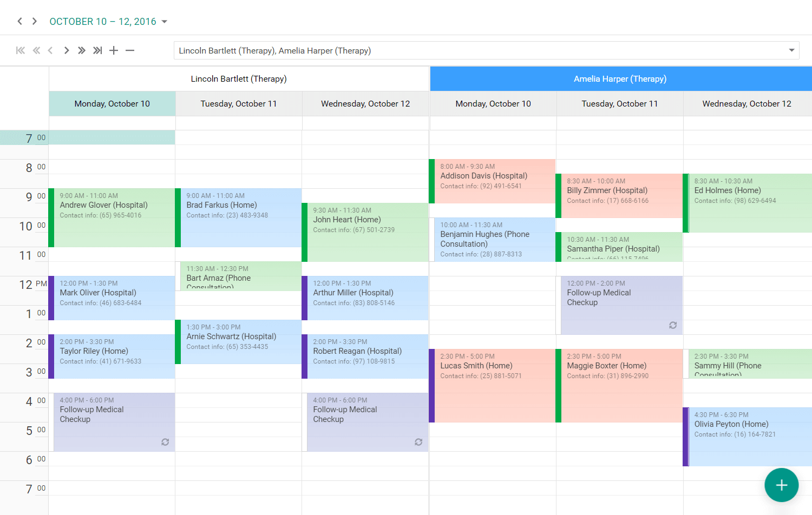This screenshot has height=515, width=812.
Task: Click floating add appointment button
Action: coord(781,485)
